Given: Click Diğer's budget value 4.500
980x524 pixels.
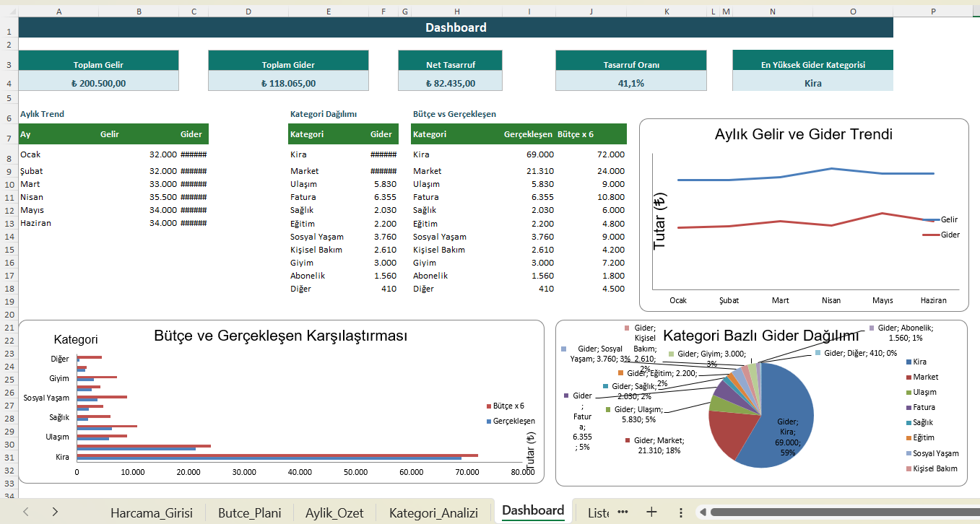Looking at the screenshot, I should (591, 289).
